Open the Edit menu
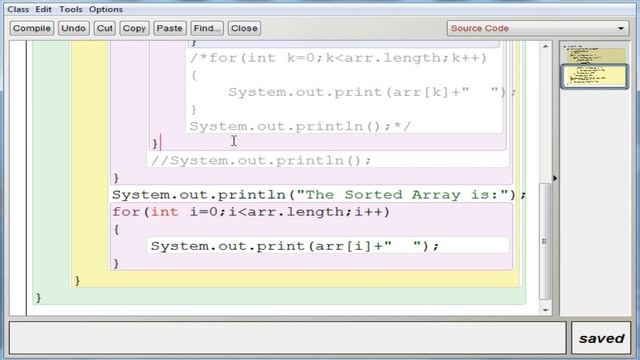Viewport: 640px width, 360px height. point(43,9)
